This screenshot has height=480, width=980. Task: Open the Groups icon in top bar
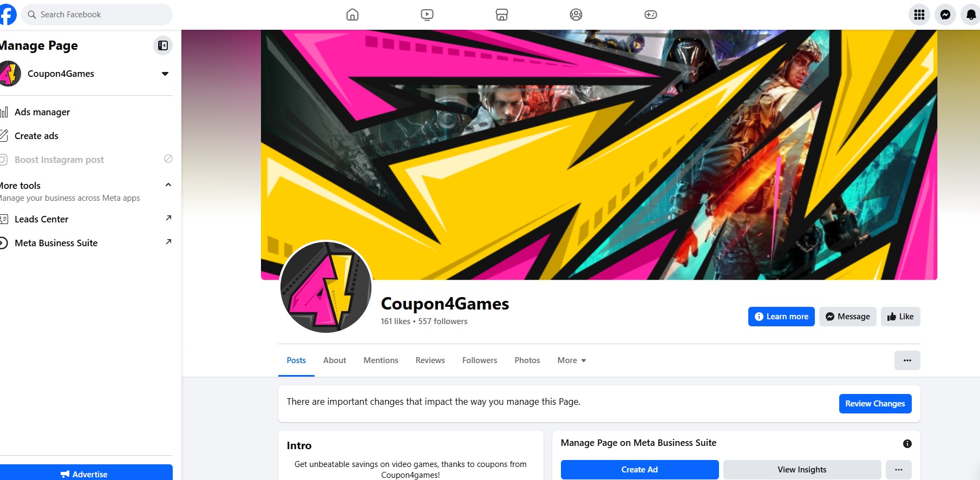[x=576, y=15]
